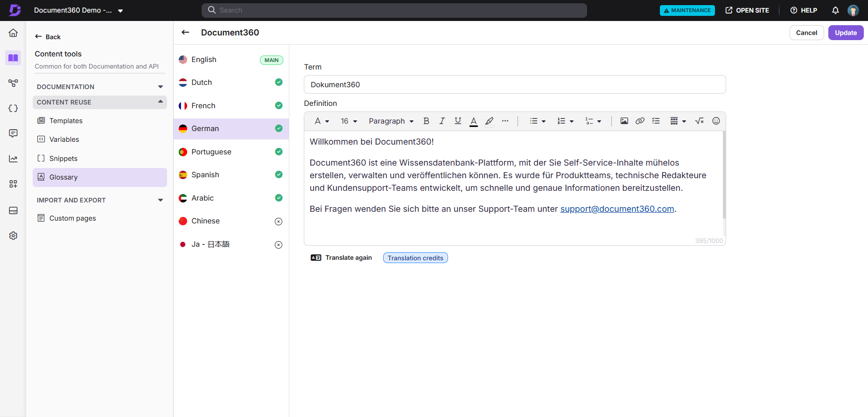
Task: Open the user profile avatar
Action: pyautogui.click(x=853, y=10)
